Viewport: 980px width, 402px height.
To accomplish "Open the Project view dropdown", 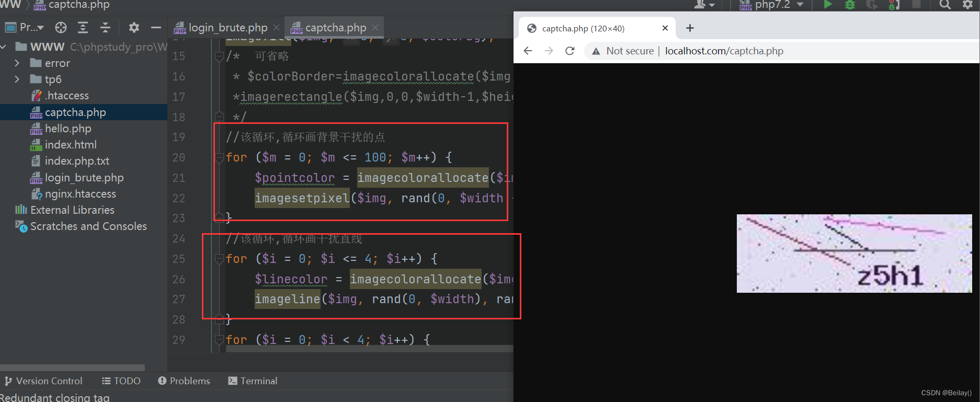I will point(24,27).
